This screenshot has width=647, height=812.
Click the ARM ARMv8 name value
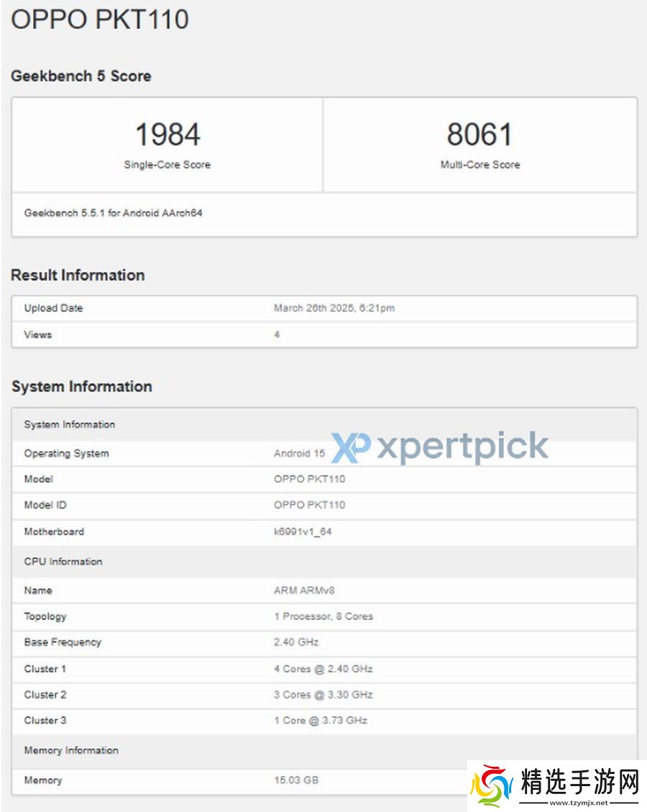tap(304, 590)
